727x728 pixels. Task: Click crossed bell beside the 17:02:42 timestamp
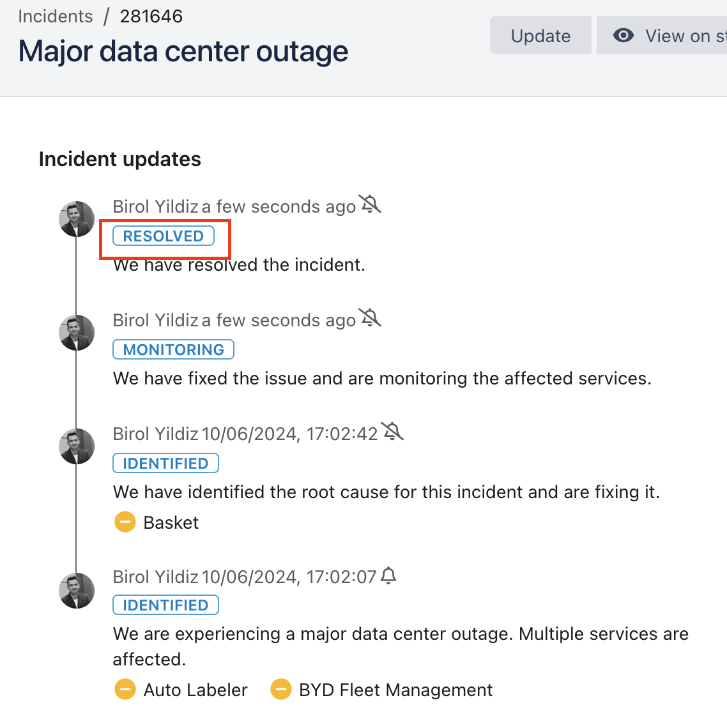[392, 432]
